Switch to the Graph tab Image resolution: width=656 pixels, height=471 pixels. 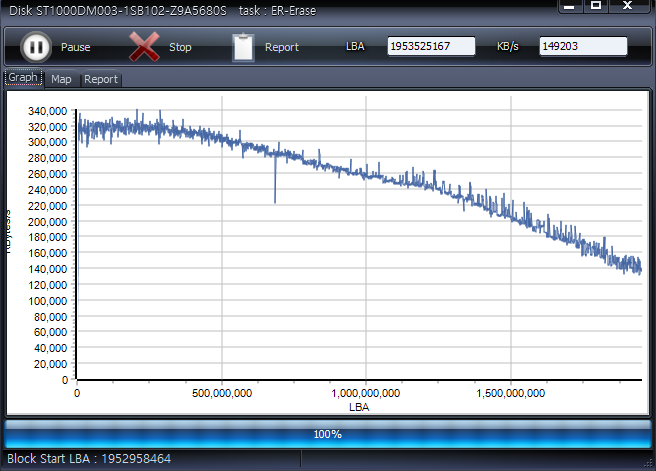(23, 77)
